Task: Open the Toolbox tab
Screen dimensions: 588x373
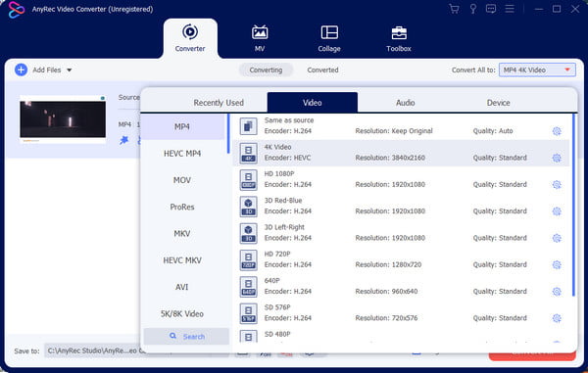Action: point(399,38)
